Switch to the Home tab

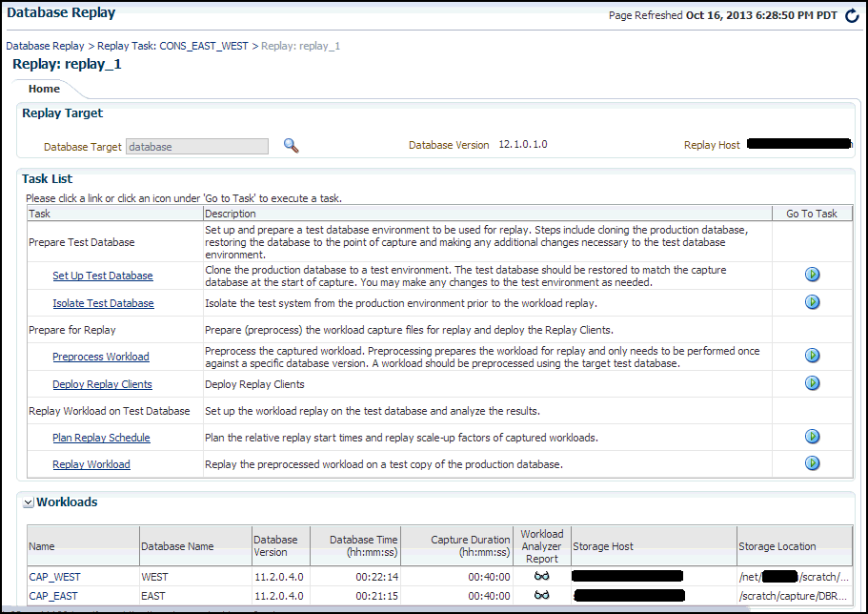pos(43,88)
